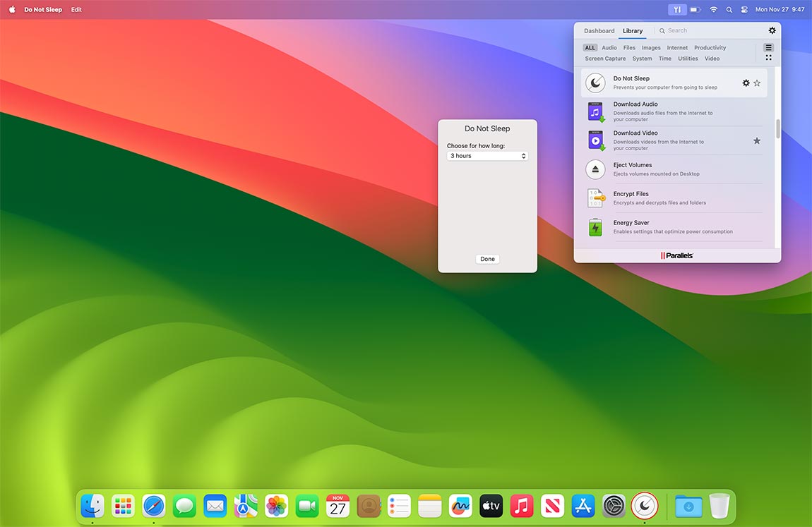Open Parallels Toolbox preferences gear

[x=772, y=31]
